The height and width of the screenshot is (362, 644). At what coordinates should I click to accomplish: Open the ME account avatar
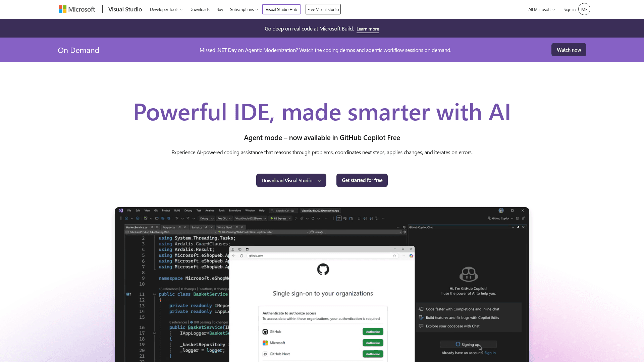point(584,9)
